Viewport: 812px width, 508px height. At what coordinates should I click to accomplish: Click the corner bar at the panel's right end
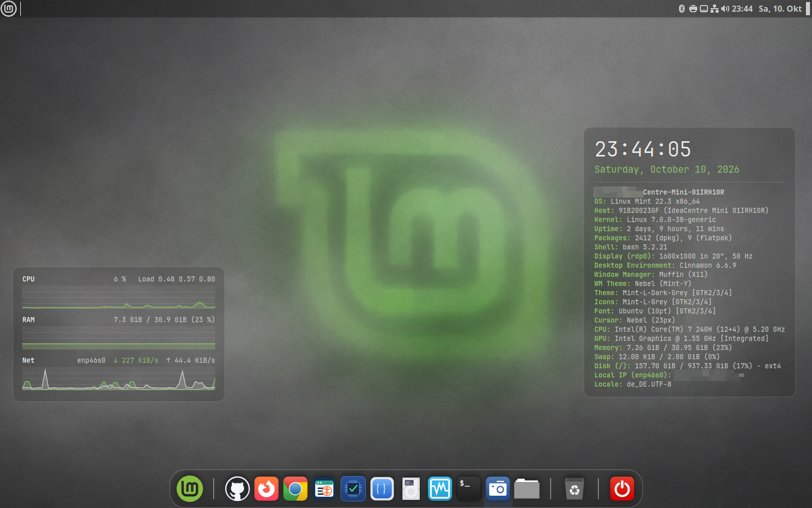coord(808,9)
